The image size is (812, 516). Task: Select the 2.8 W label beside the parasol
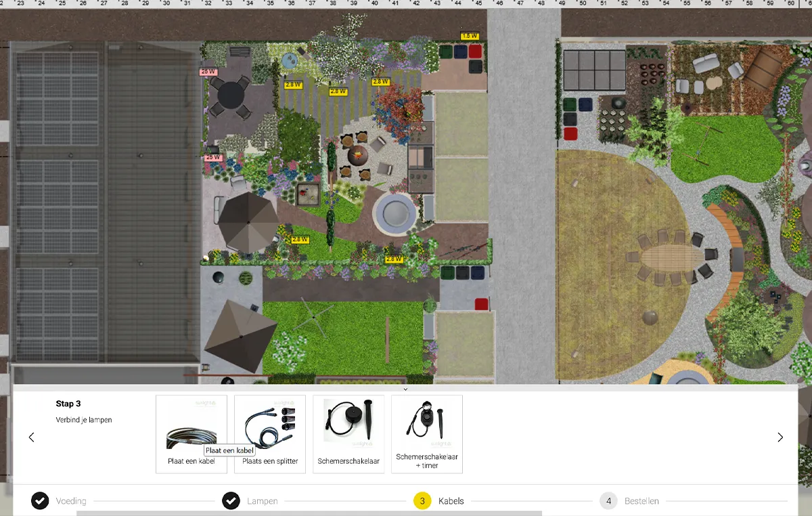tap(300, 240)
